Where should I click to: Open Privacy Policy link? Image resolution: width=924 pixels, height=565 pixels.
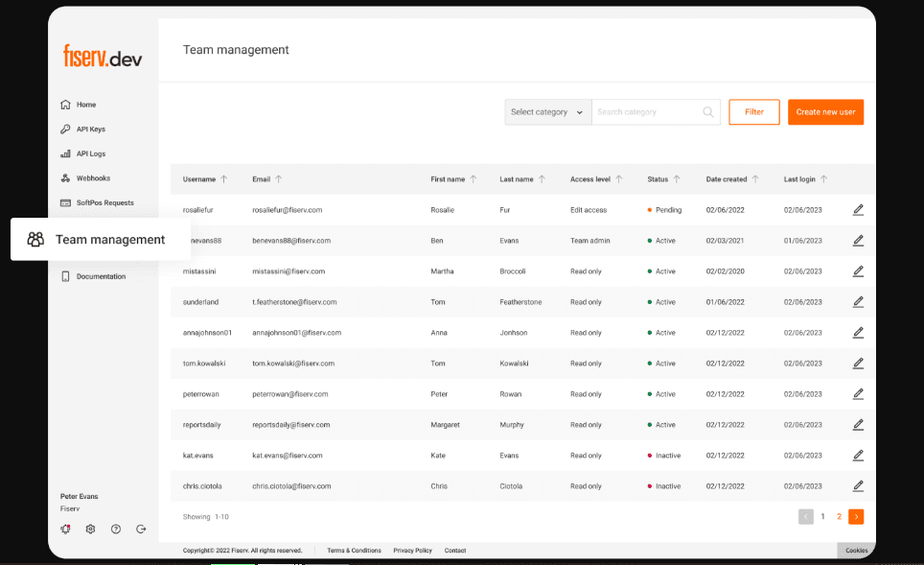coord(412,551)
